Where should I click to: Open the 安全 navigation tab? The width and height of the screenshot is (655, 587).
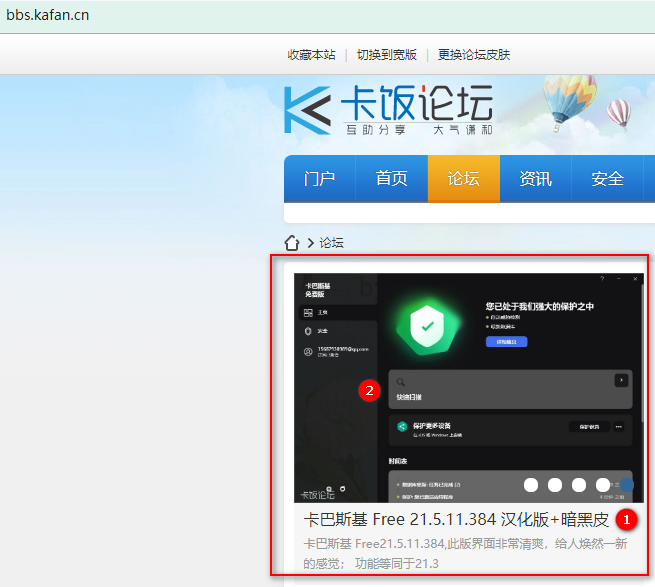(607, 179)
